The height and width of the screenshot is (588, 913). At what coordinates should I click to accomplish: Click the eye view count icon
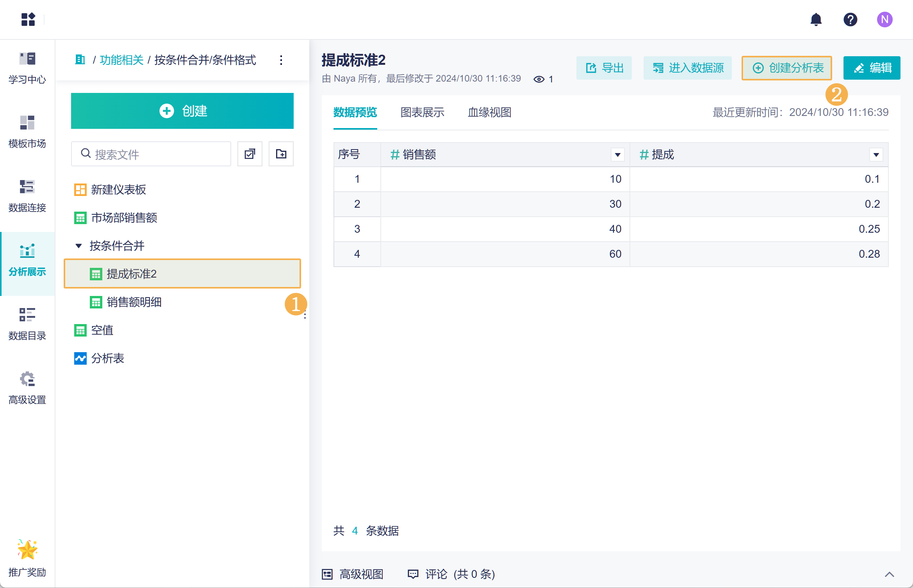tap(539, 79)
